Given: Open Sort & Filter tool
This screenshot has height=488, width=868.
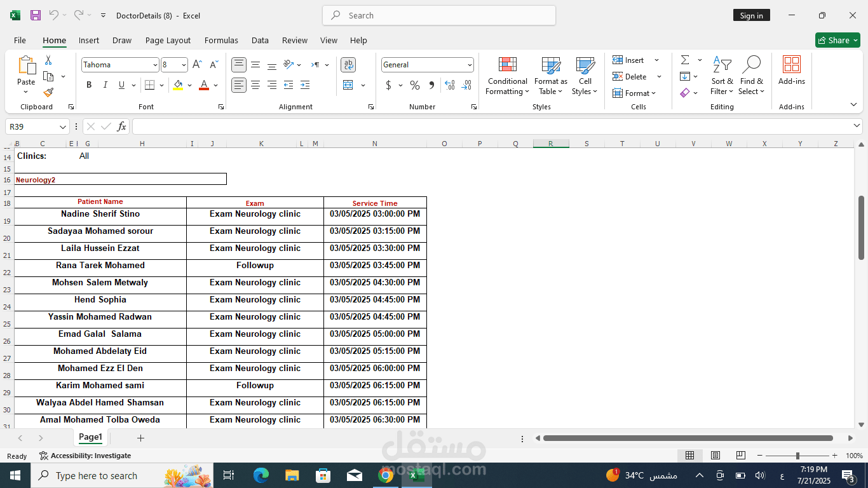Looking at the screenshot, I should (722, 76).
